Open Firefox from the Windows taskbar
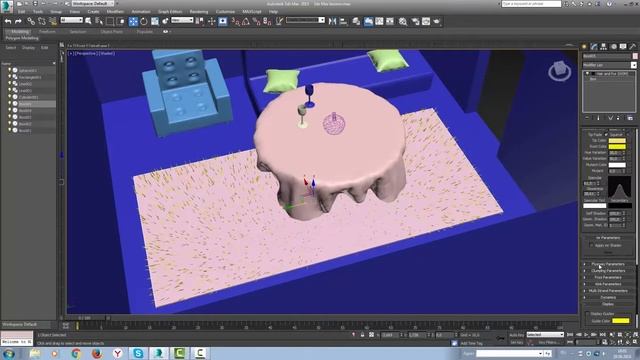This screenshot has height=360, width=640. tap(97, 353)
